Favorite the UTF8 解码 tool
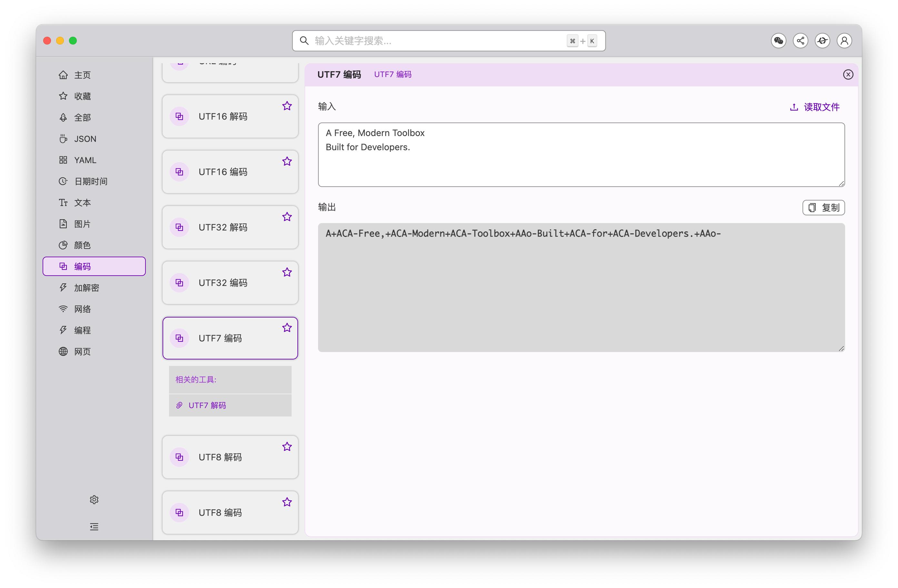898x588 pixels. point(287,446)
